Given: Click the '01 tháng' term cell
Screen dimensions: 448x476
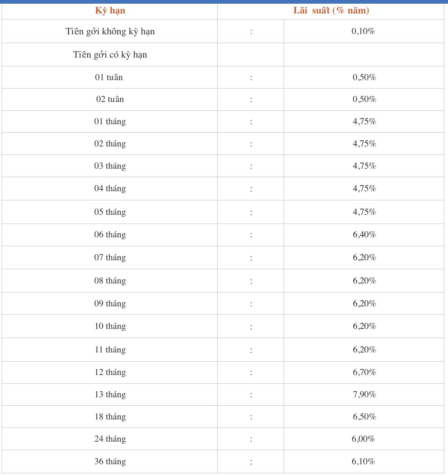Looking at the screenshot, I should click(x=110, y=122).
